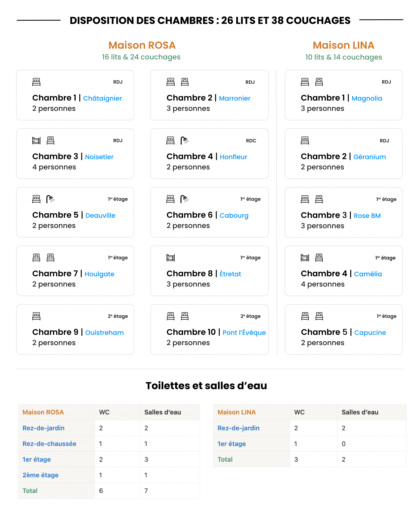Viewport: 420px width, 515px height.
Task: Select the bunk bed icon in Camélia card
Action: tap(305, 258)
